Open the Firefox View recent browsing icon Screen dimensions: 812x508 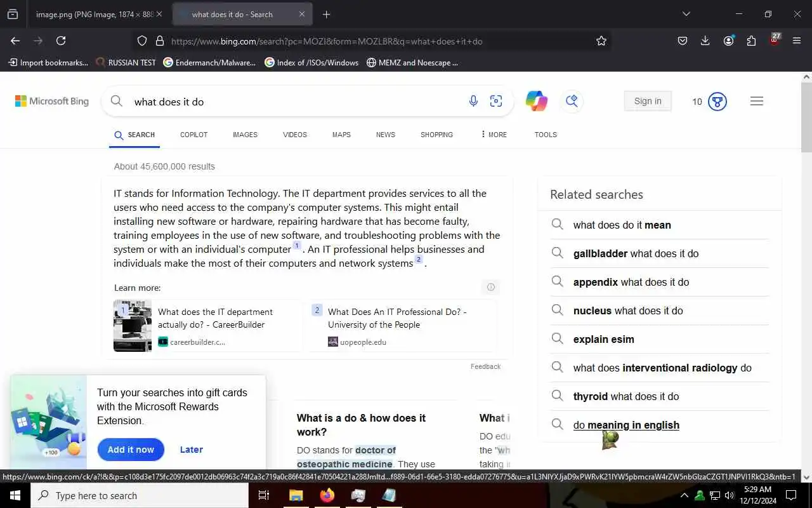click(13, 14)
